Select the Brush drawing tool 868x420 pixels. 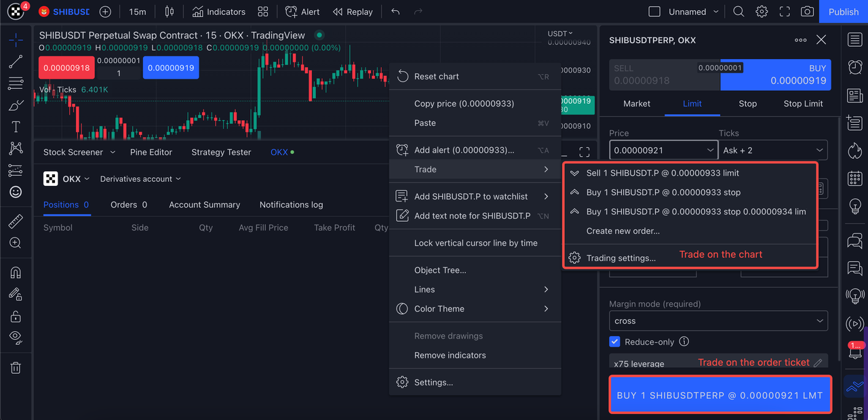click(16, 104)
